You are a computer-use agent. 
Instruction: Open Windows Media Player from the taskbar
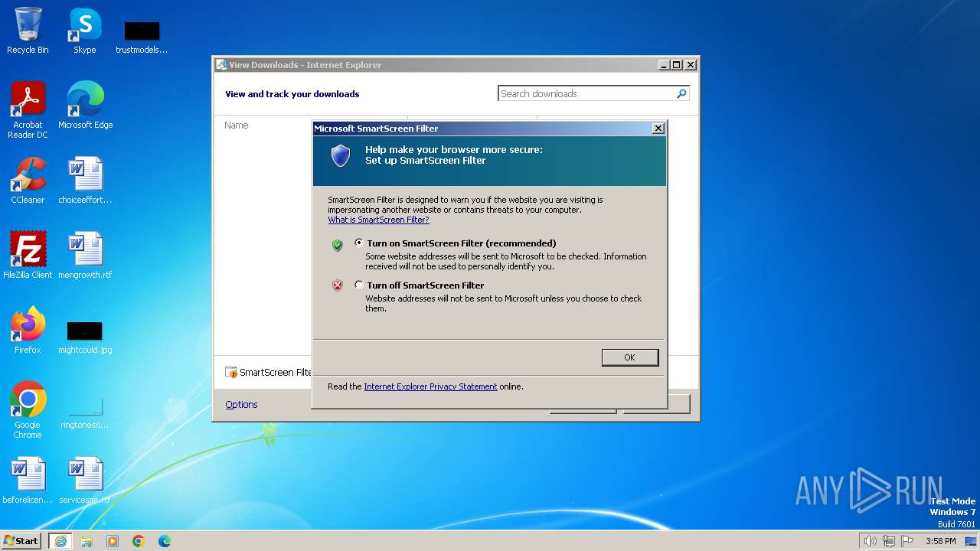pos(113,541)
